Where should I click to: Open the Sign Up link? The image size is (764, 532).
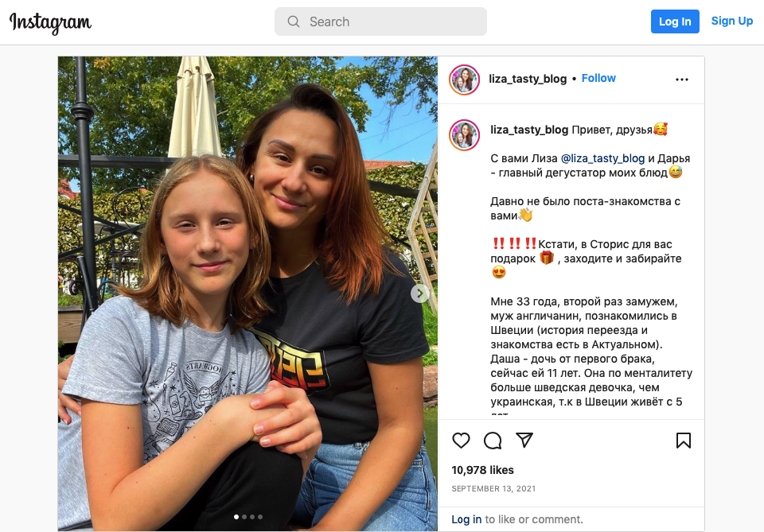tap(731, 21)
